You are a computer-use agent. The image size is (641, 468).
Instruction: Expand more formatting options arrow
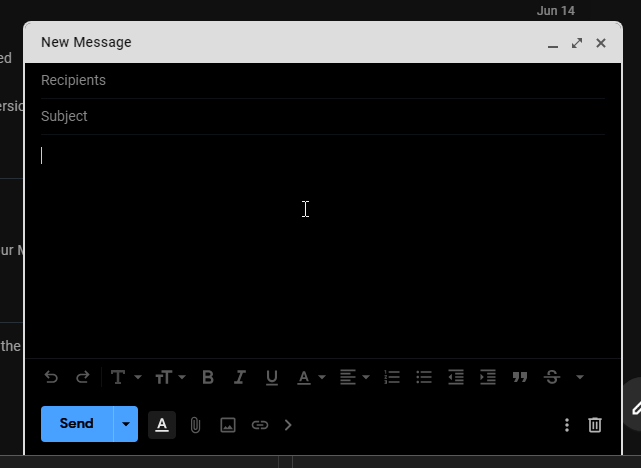(x=580, y=377)
